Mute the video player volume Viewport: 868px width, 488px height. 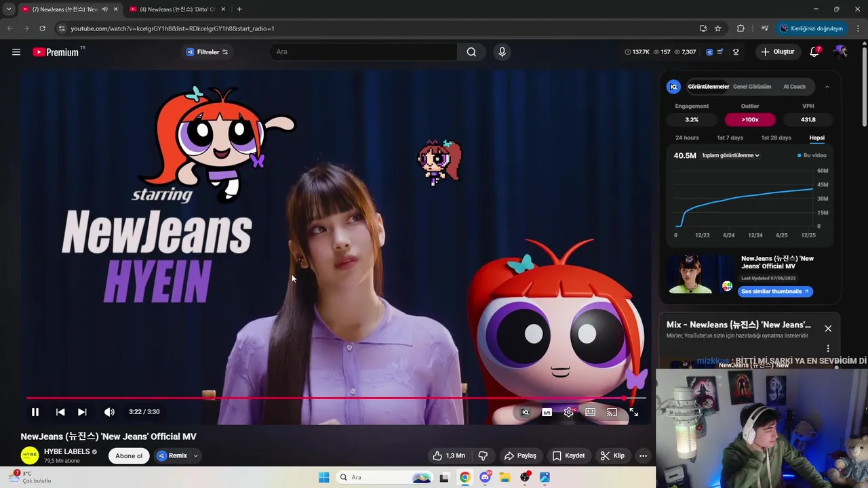(109, 412)
